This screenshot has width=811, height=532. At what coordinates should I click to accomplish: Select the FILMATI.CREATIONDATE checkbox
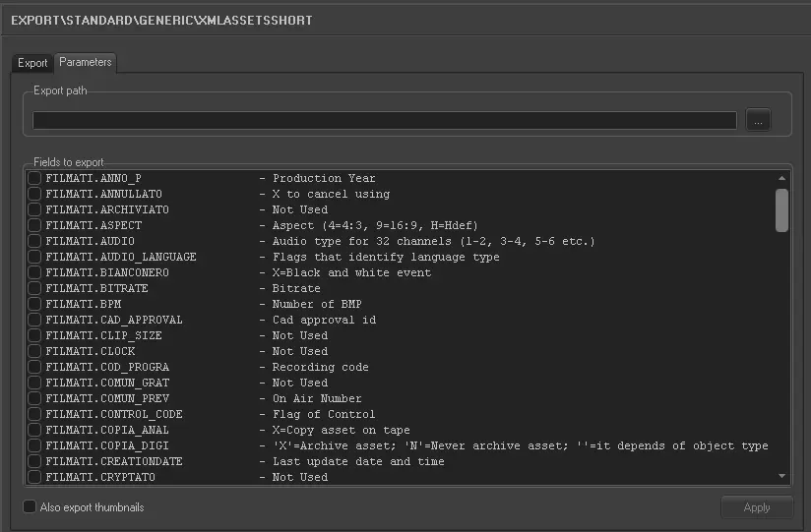(34, 461)
